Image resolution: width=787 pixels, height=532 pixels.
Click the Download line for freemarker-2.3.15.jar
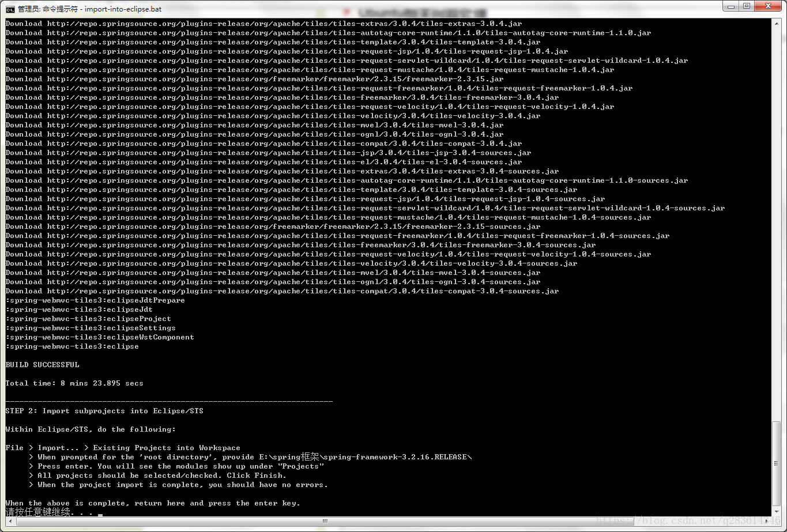point(255,79)
